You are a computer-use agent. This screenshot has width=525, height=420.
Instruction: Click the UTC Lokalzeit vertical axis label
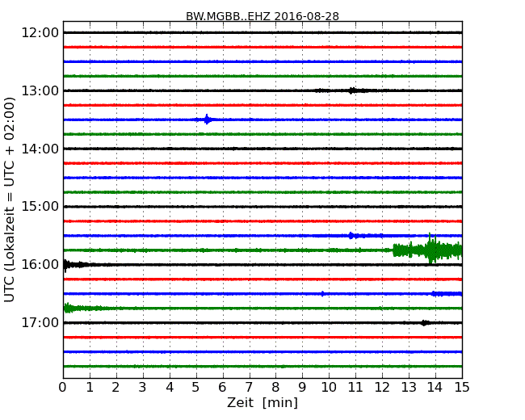point(10,199)
